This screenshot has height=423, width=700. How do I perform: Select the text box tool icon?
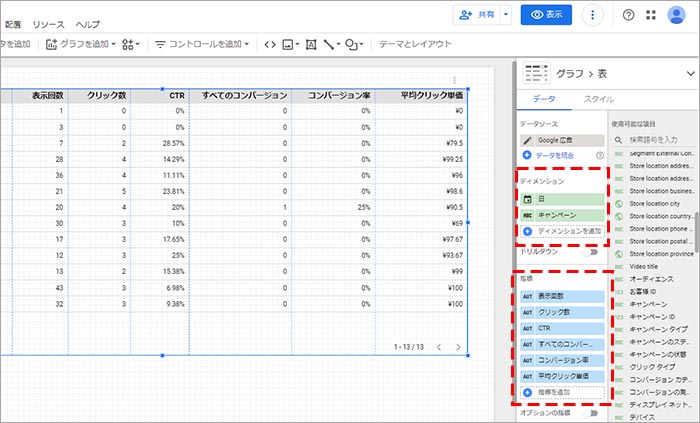(x=310, y=44)
